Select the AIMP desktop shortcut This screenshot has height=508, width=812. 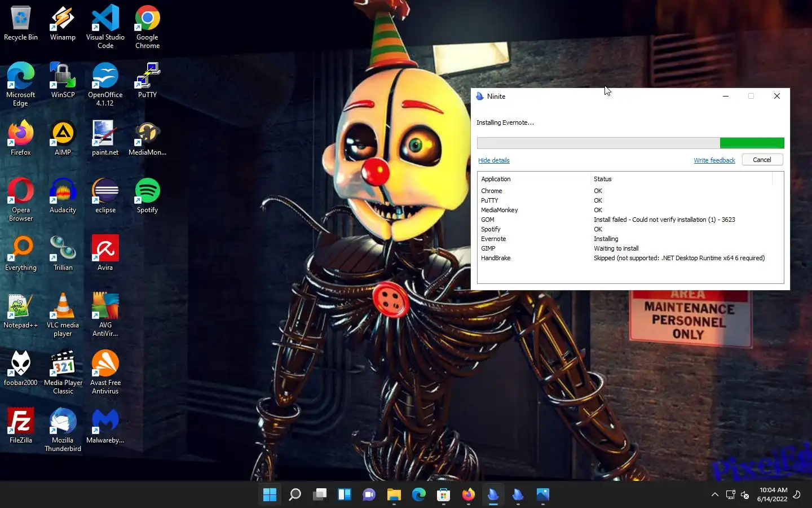[63, 138]
